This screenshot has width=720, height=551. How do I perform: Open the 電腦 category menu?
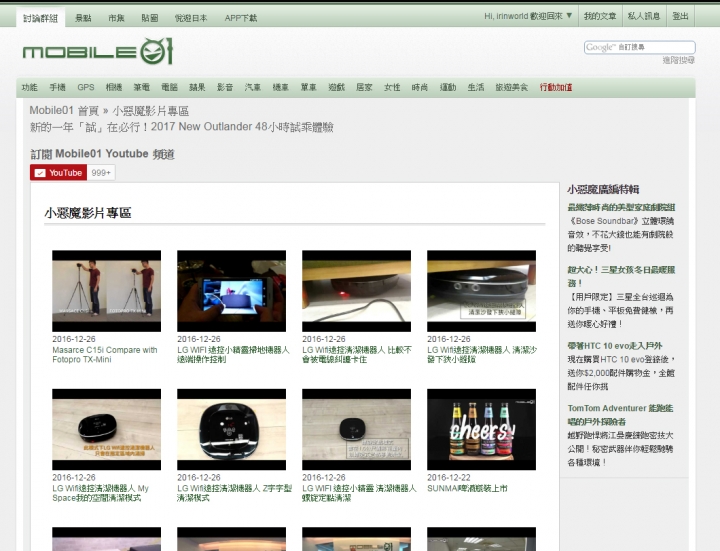169,87
